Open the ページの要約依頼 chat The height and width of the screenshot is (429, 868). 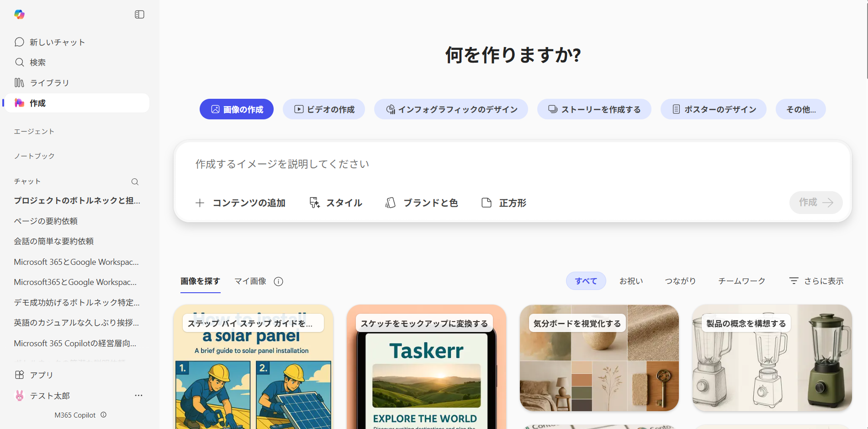coord(46,221)
